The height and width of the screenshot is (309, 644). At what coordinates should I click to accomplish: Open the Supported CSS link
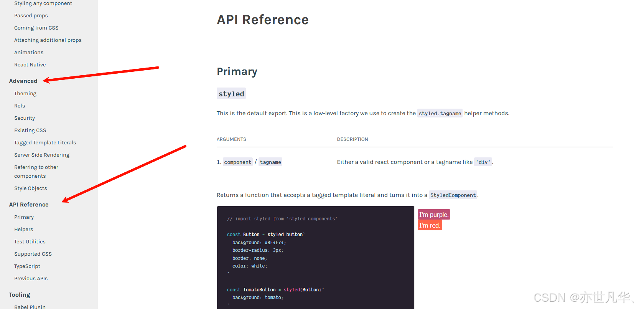[x=33, y=254]
